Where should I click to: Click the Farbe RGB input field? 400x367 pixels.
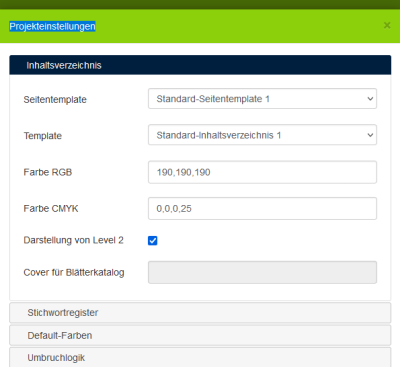click(262, 172)
